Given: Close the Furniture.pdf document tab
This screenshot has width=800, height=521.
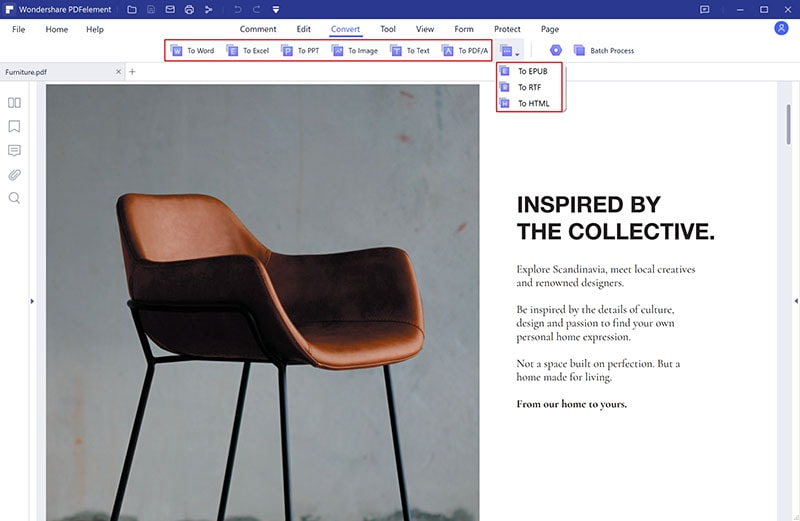Looking at the screenshot, I should pyautogui.click(x=118, y=72).
